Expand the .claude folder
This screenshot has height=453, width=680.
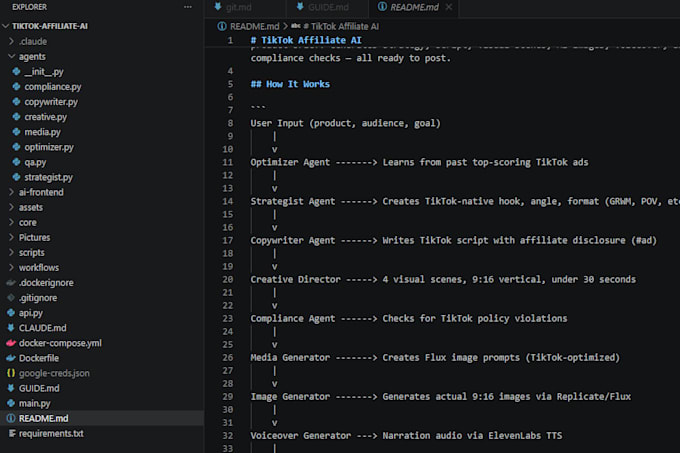pyautogui.click(x=12, y=41)
